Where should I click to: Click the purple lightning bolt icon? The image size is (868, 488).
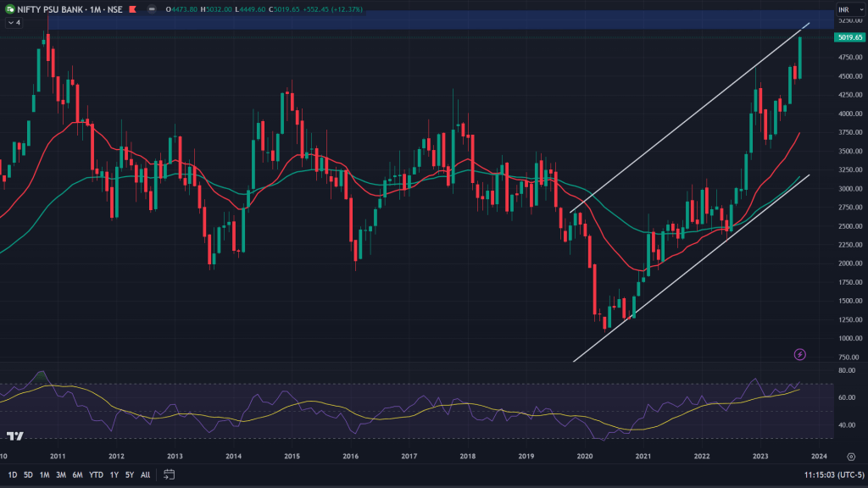[799, 354]
